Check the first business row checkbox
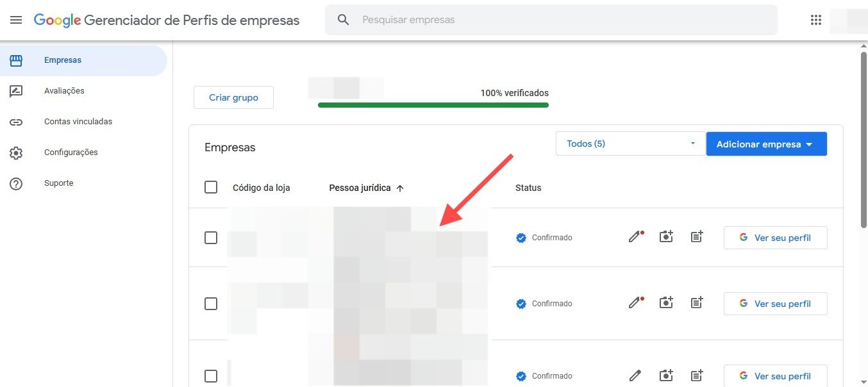Image resolution: width=868 pixels, height=387 pixels. [211, 237]
